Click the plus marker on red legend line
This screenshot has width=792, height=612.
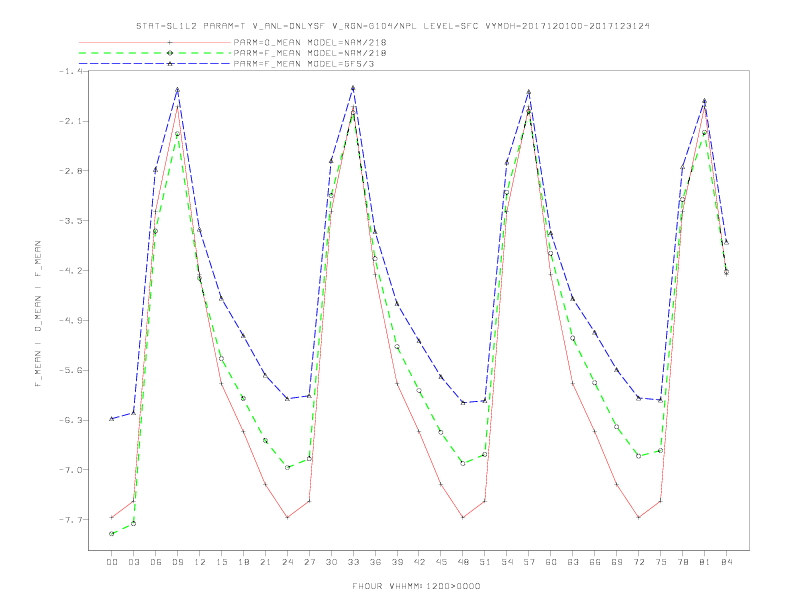[170, 42]
